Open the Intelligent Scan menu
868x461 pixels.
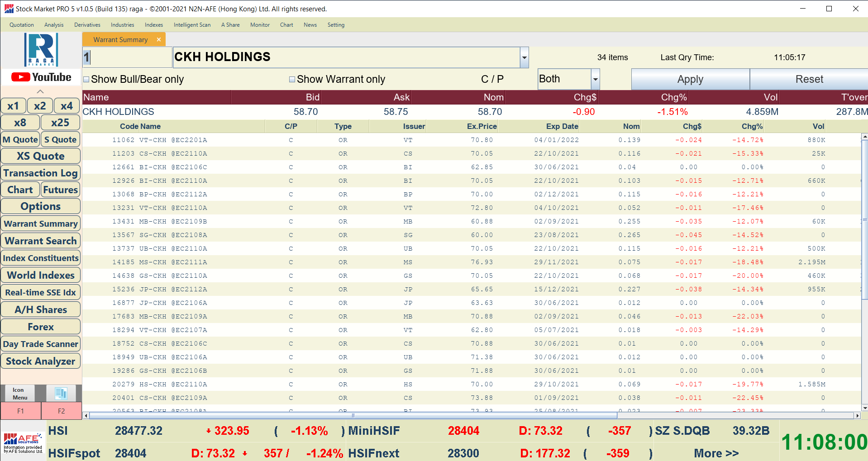tap(192, 25)
